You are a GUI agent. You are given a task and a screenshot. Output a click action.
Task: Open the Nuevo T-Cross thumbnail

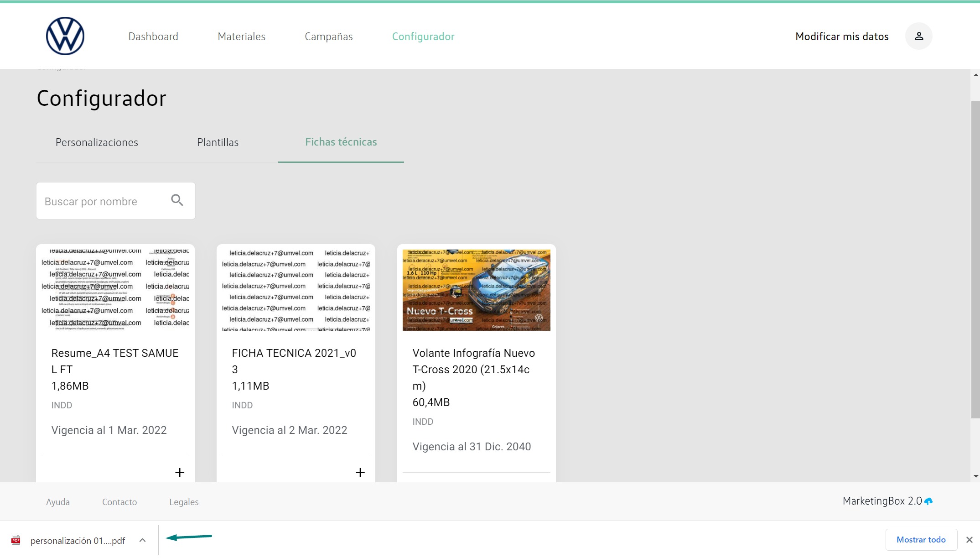[476, 290]
